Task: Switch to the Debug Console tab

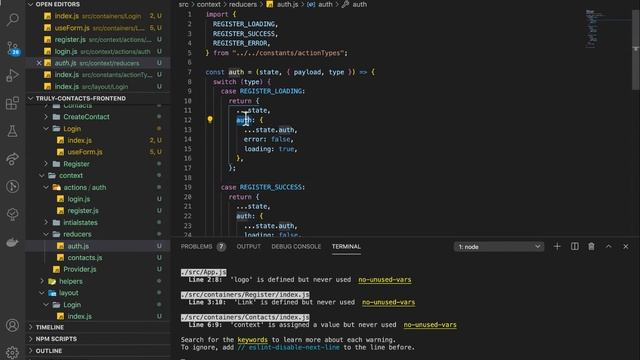Action: tap(296, 247)
